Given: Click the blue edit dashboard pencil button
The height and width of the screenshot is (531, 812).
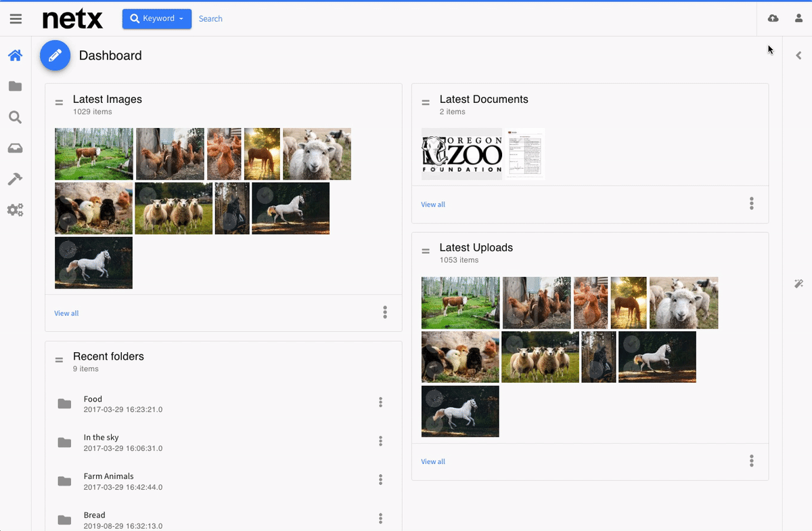Looking at the screenshot, I should 55,56.
